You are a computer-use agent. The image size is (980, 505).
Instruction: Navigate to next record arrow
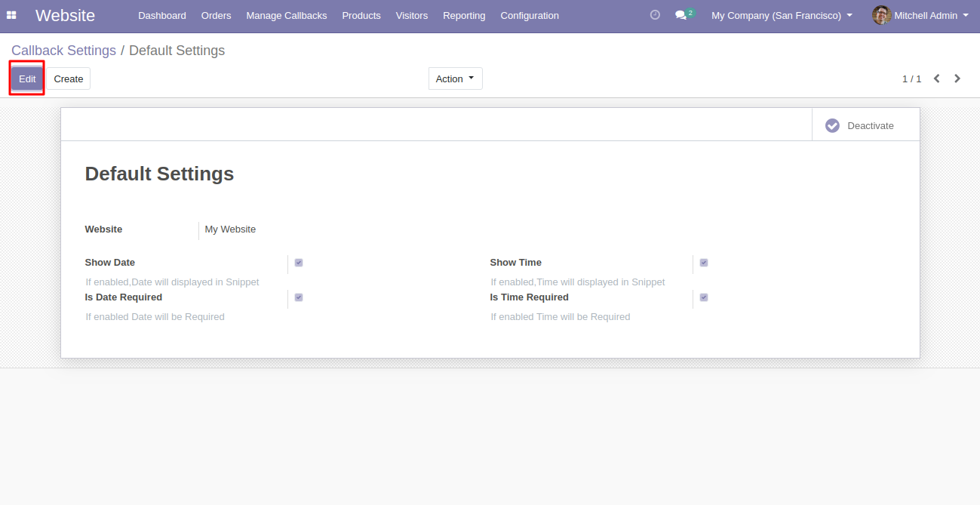(957, 79)
